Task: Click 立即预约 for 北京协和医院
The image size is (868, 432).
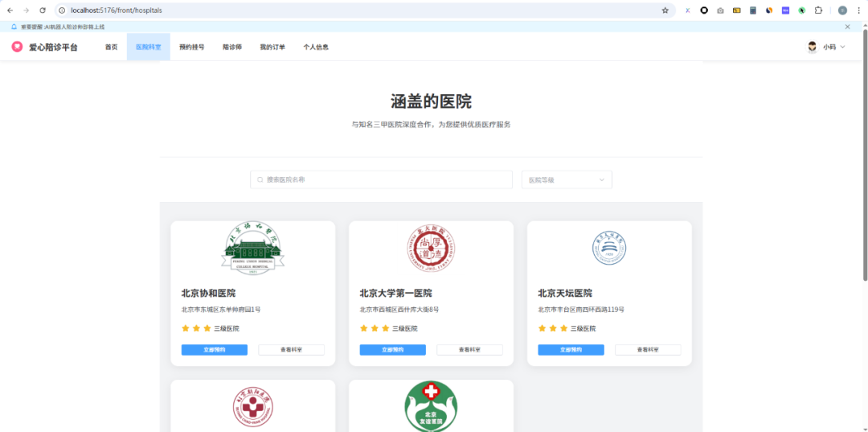Action: tap(215, 350)
